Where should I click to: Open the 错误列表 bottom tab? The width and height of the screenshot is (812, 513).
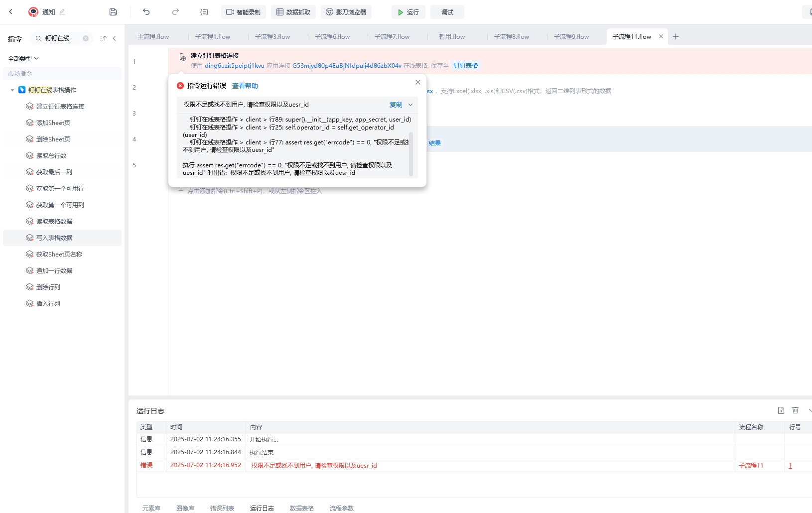[222, 508]
